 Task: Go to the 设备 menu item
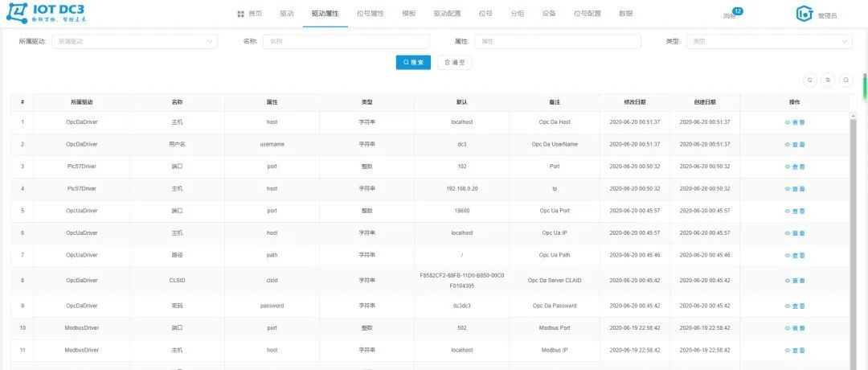tap(549, 14)
